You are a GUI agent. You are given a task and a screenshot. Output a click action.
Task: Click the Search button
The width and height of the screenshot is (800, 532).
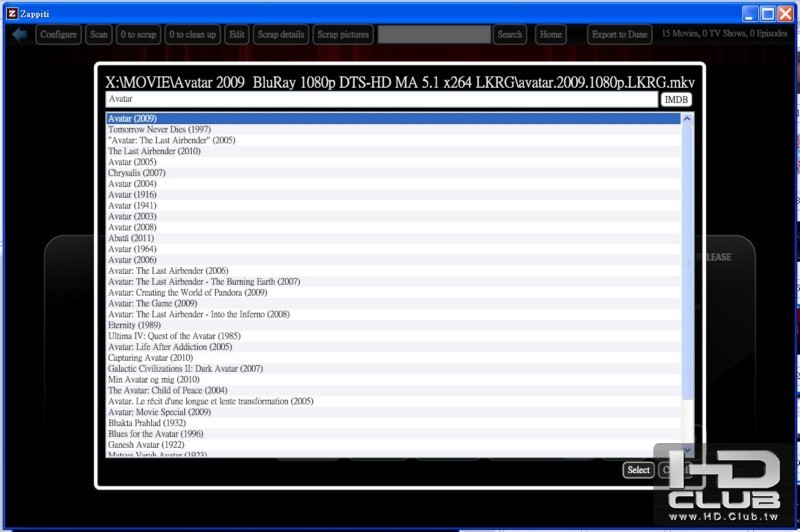[510, 35]
